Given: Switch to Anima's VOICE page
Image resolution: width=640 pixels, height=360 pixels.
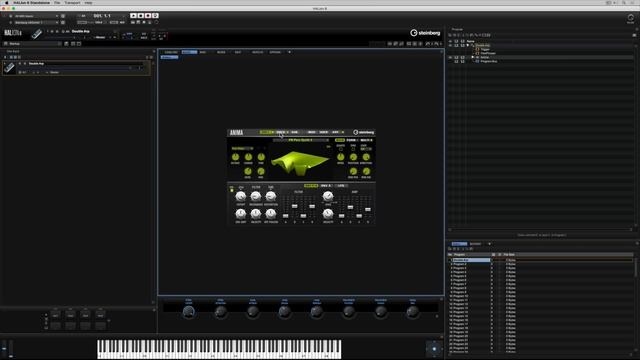Looking at the screenshot, I should [x=324, y=132].
